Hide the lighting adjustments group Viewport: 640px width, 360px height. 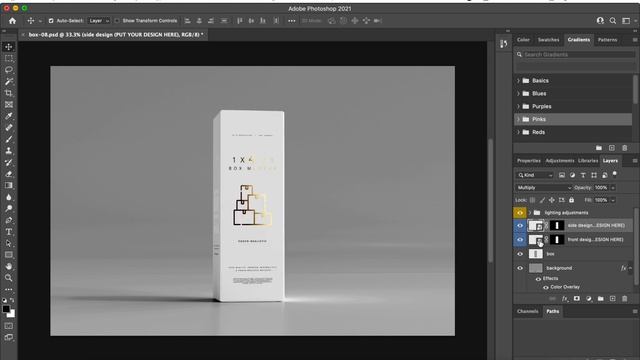(x=520, y=213)
